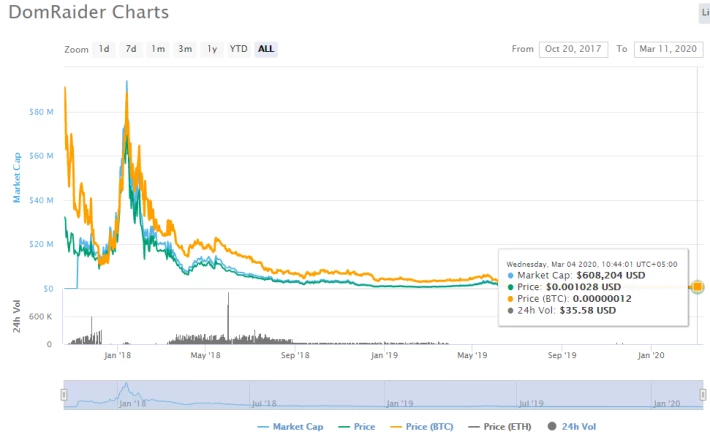The image size is (710, 440).
Task: Select the 7d zoom range
Action: (x=131, y=49)
